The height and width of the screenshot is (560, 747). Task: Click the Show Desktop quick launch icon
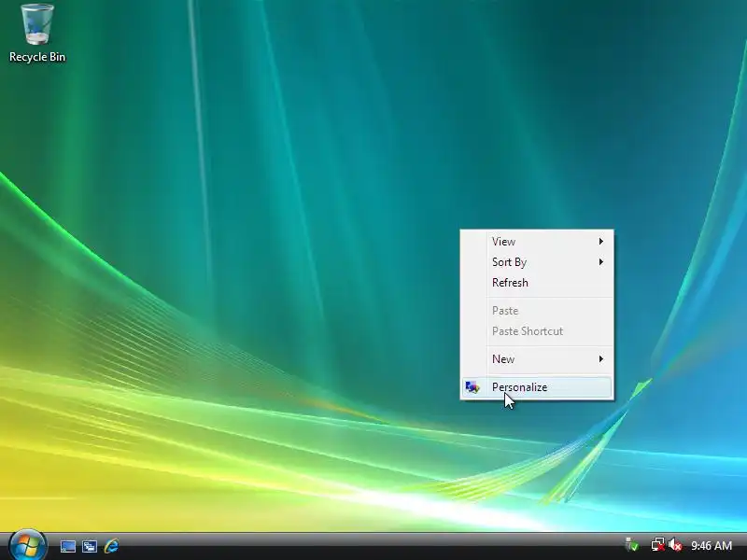coord(67,546)
